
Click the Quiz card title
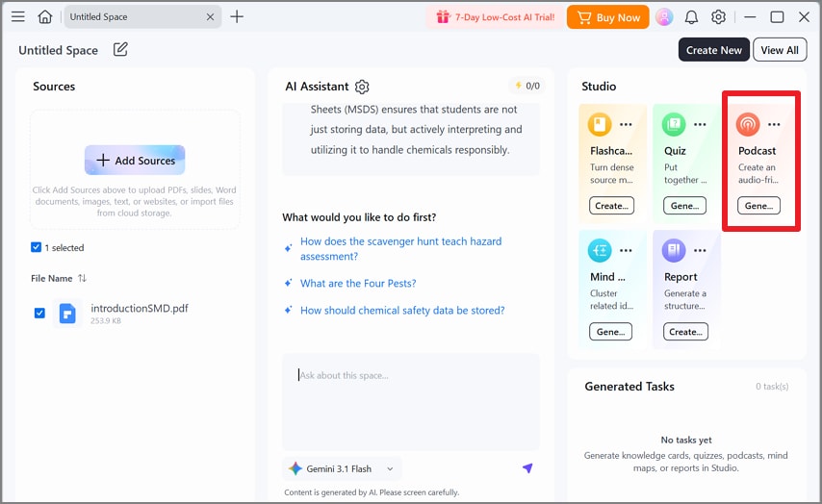tap(675, 151)
